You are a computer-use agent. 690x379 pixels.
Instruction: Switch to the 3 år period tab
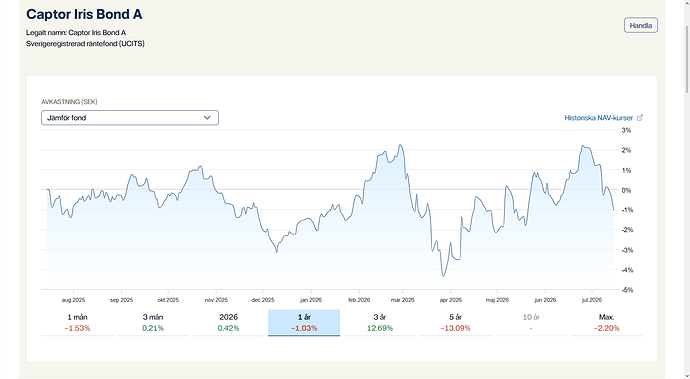(380, 323)
